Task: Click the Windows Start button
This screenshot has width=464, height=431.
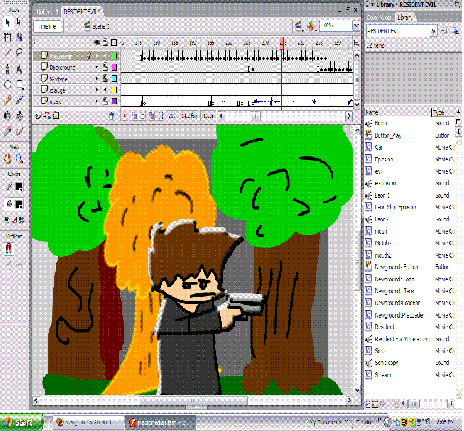Action: coord(21,422)
